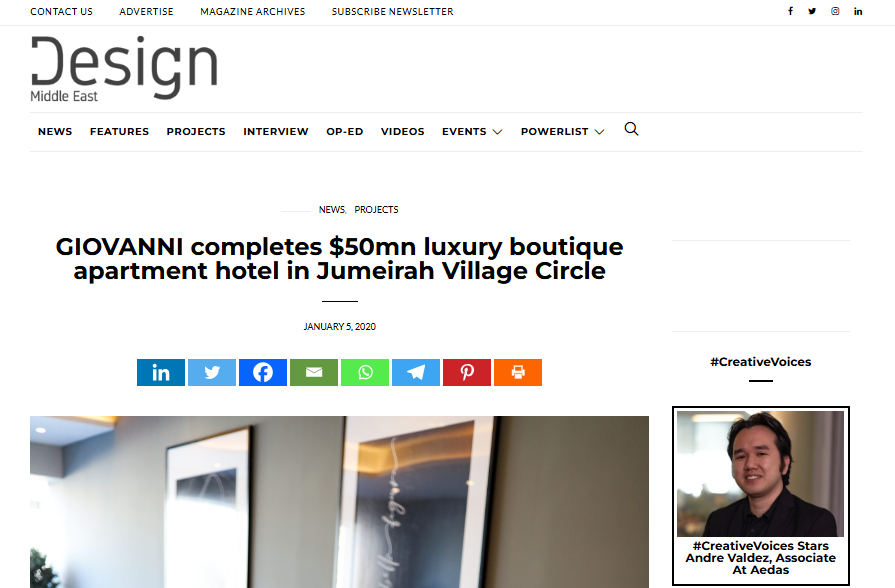Expand the Events dropdown menu

click(x=472, y=131)
